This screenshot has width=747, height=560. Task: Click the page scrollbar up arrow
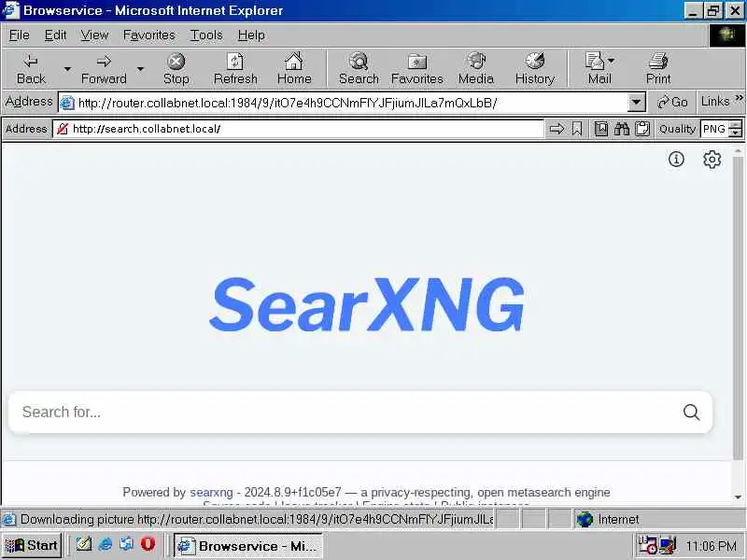coord(738,151)
